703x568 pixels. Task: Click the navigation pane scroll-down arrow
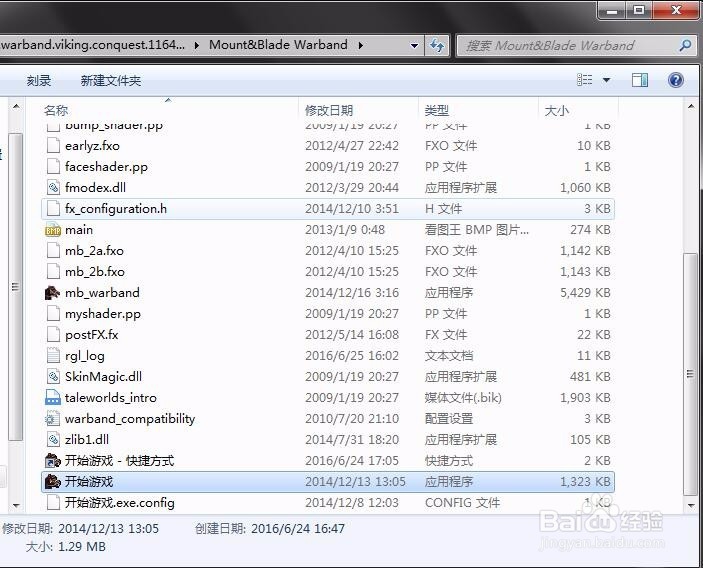click(16, 505)
